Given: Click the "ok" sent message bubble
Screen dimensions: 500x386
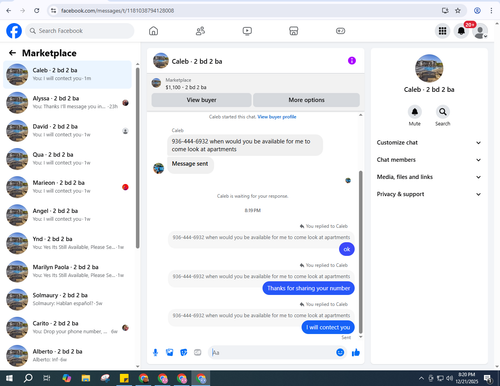Looking at the screenshot, I should tap(347, 249).
